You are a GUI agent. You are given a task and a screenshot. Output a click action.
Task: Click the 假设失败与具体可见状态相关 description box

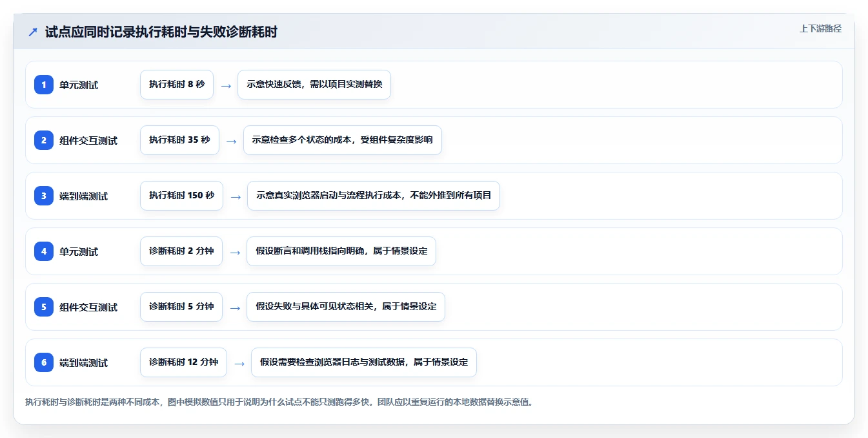pos(346,307)
